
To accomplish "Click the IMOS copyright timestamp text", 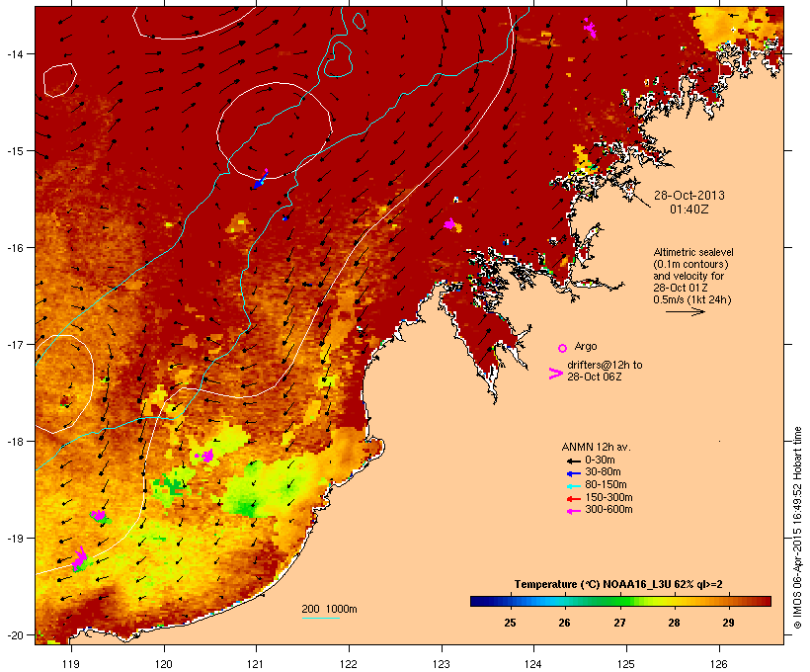I will 797,528.
